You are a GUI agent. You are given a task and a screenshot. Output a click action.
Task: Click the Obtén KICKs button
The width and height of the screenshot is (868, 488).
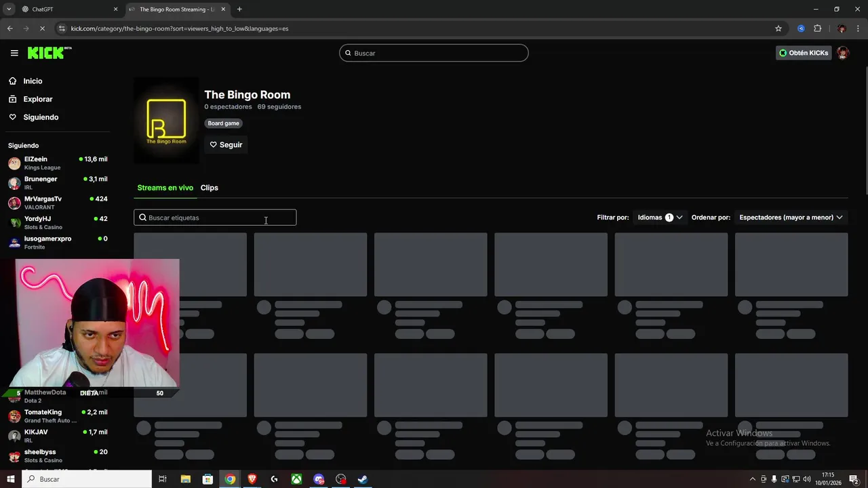click(804, 53)
